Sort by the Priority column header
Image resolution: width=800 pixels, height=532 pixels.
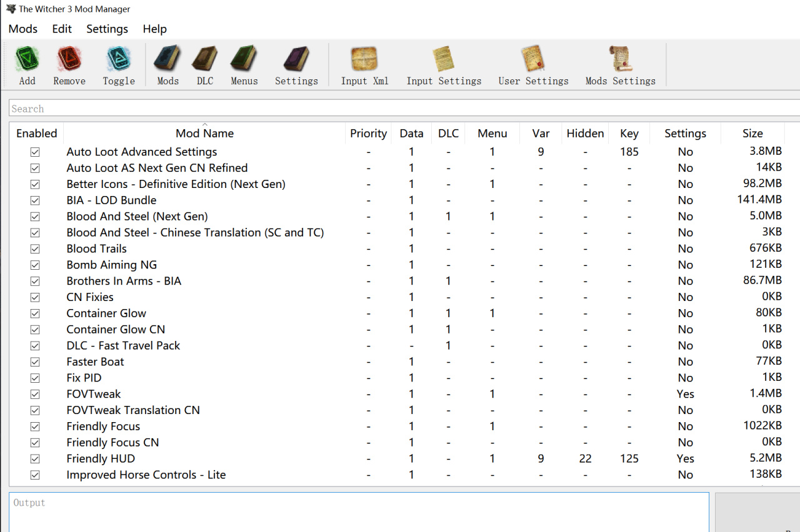tap(368, 133)
